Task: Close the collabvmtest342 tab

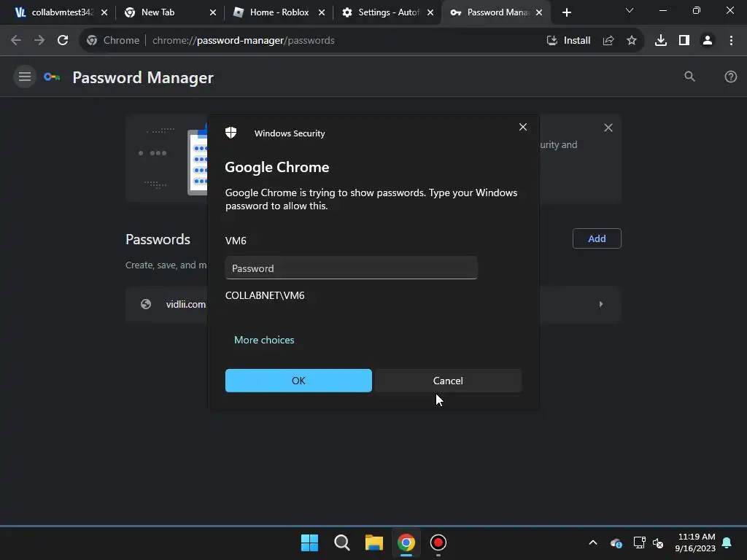Action: (x=104, y=12)
